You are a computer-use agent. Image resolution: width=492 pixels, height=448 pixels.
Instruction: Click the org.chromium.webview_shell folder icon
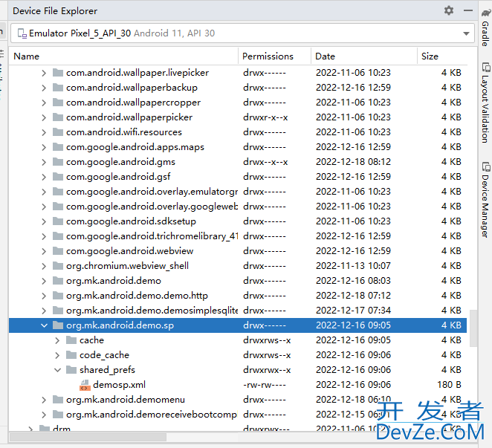[58, 266]
